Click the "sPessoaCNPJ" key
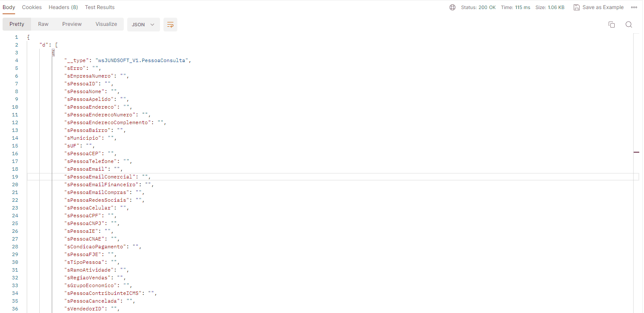Screen dimensions: 644x313 [84, 223]
